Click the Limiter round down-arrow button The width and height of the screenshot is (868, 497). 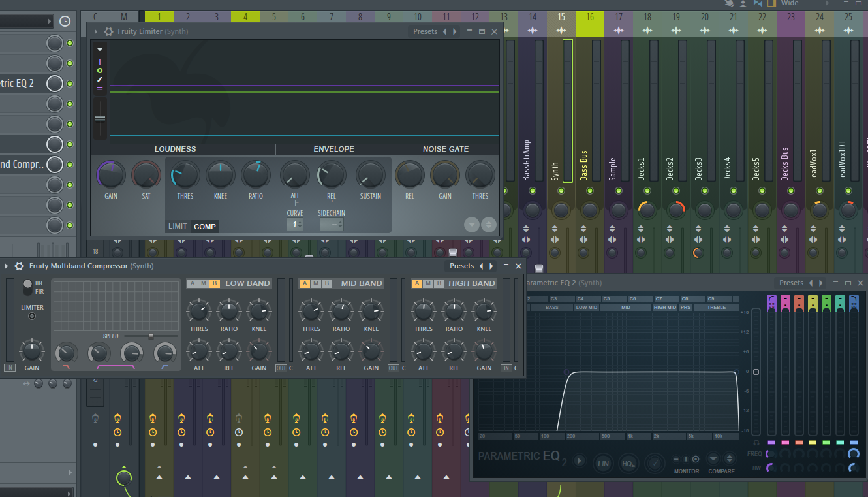pos(472,225)
